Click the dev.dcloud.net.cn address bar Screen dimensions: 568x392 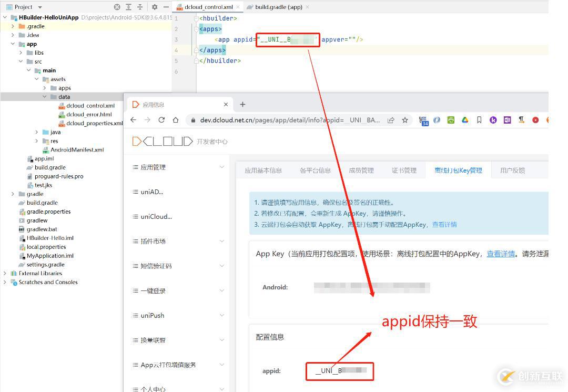290,120
